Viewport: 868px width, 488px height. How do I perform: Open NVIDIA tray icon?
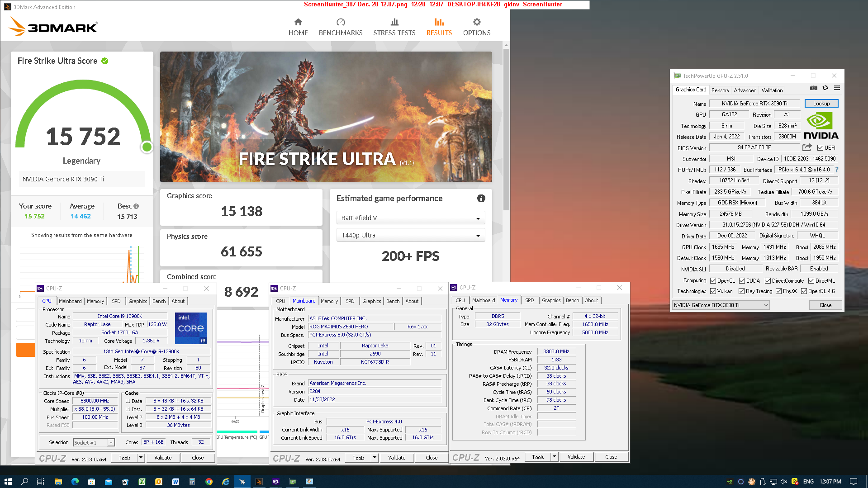pyautogui.click(x=730, y=482)
